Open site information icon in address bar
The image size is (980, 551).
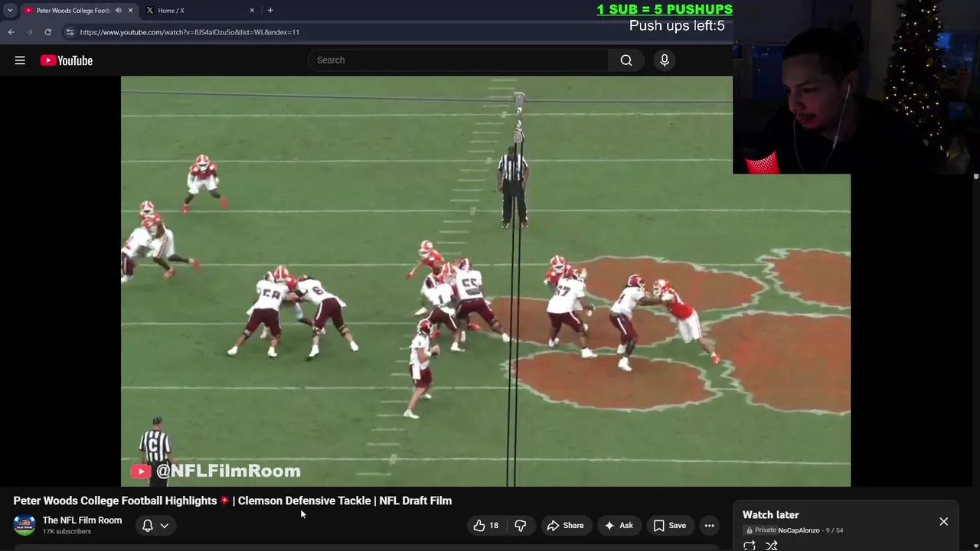coord(70,32)
